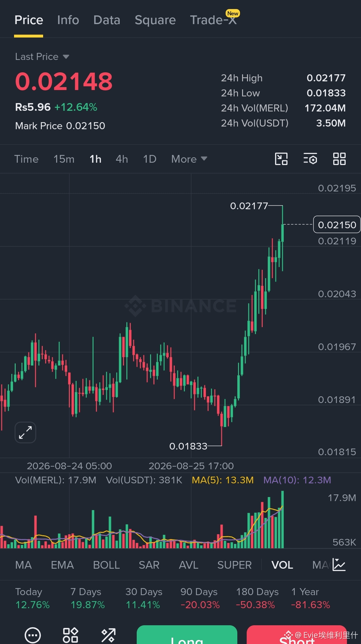Click the Rs5.96 +12.64% price change text
Screen dimensions: 361x644
click(56, 107)
